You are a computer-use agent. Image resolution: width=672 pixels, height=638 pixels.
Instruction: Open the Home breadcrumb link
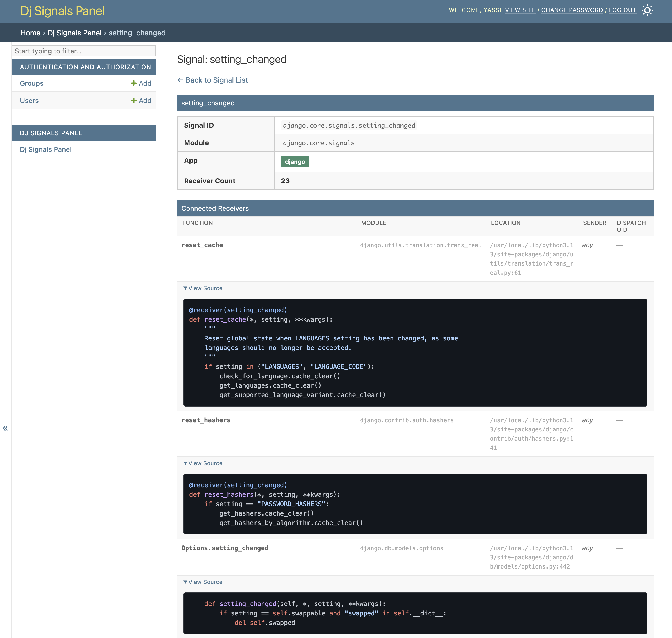[x=30, y=33]
